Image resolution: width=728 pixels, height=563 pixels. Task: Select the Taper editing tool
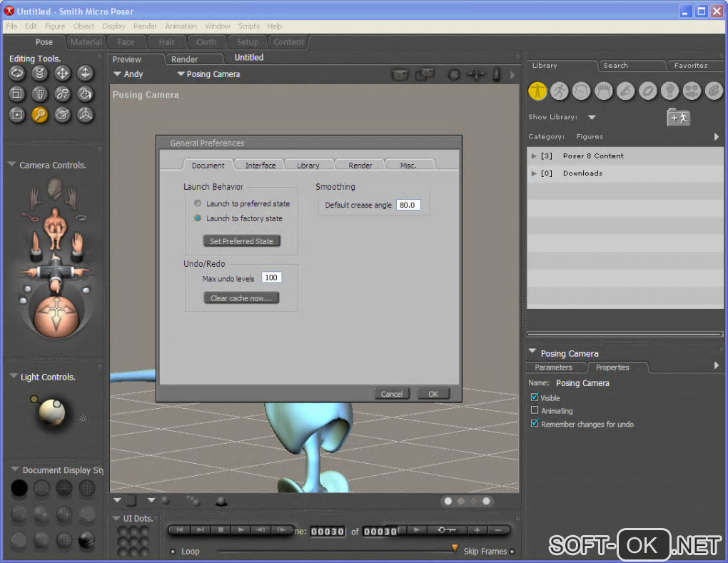(40, 93)
